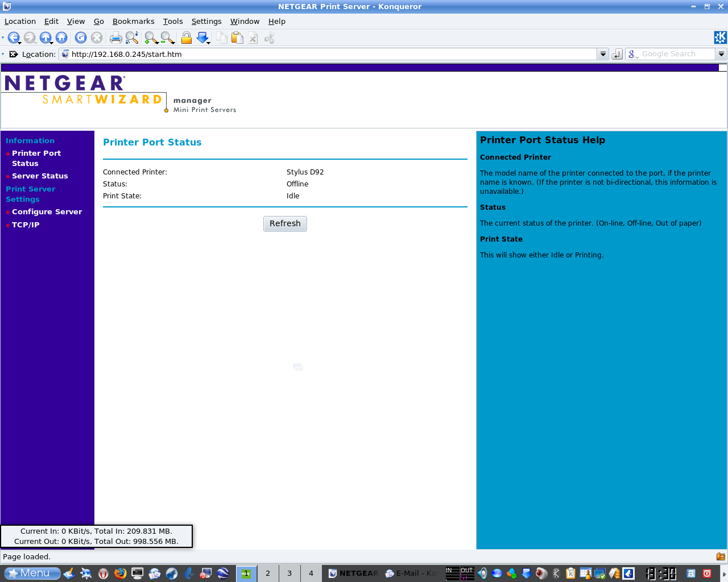Viewport: 728px width, 582px height.
Task: Click the greyed Forward arrow icon
Action: [30, 38]
